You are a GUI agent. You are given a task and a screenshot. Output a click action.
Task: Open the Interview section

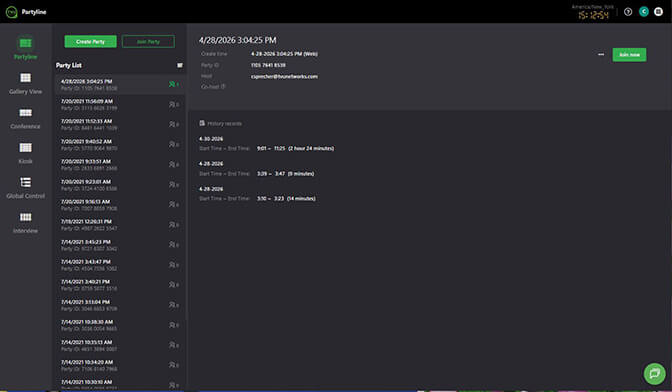[x=25, y=223]
